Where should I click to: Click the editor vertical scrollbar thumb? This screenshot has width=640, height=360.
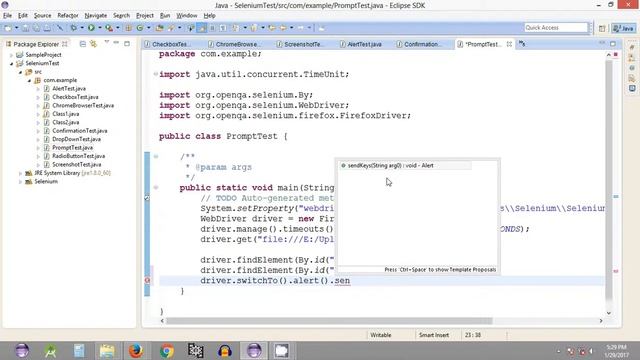[x=609, y=180]
